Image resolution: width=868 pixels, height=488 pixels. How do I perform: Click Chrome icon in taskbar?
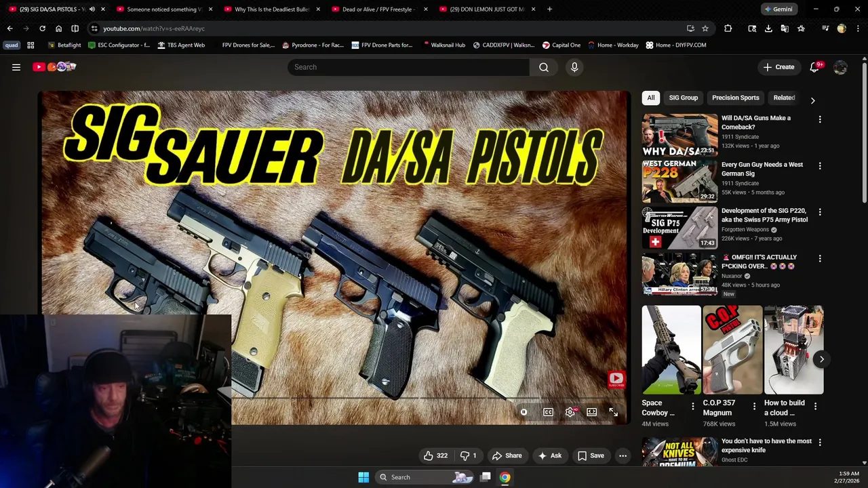[505, 477]
